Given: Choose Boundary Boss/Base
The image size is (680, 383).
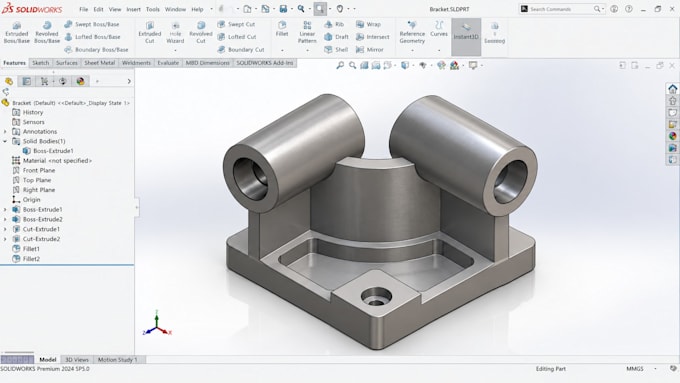Looking at the screenshot, I should (96, 49).
